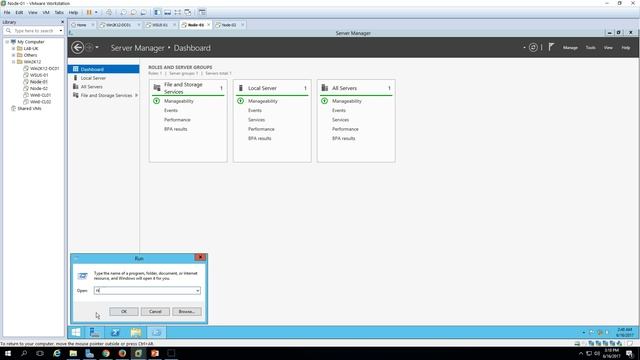Open Server Manager from the guest taskbar
640x360 pixels.
pyautogui.click(x=94, y=332)
